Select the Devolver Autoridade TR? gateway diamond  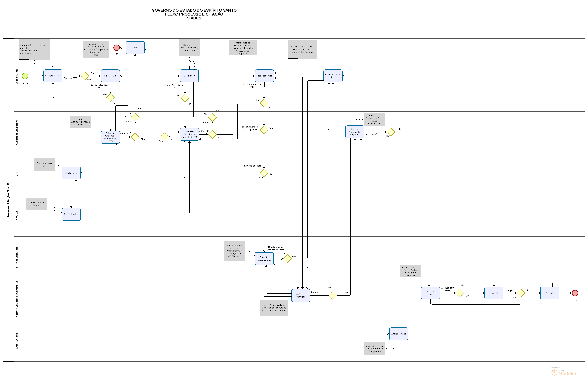tap(264, 103)
